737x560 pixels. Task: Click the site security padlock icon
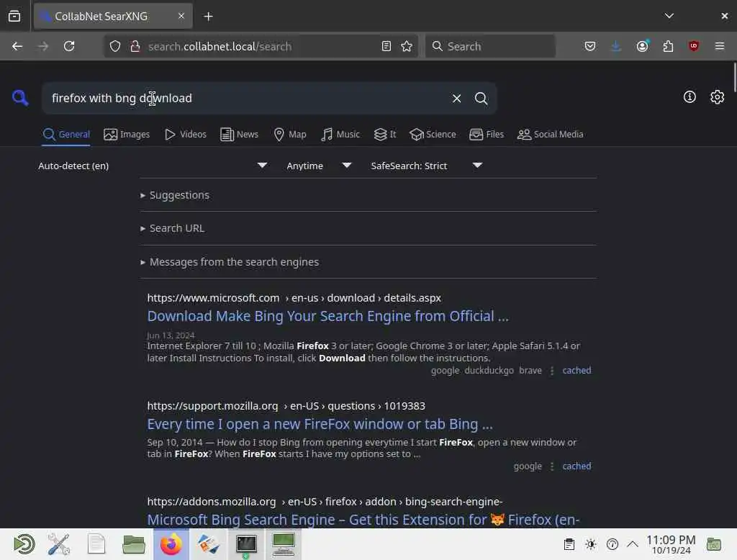pyautogui.click(x=135, y=46)
